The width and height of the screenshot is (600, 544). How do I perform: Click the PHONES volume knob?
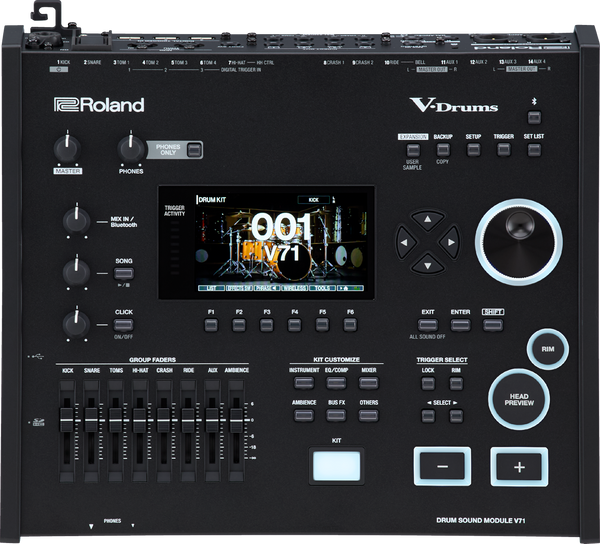click(x=131, y=148)
